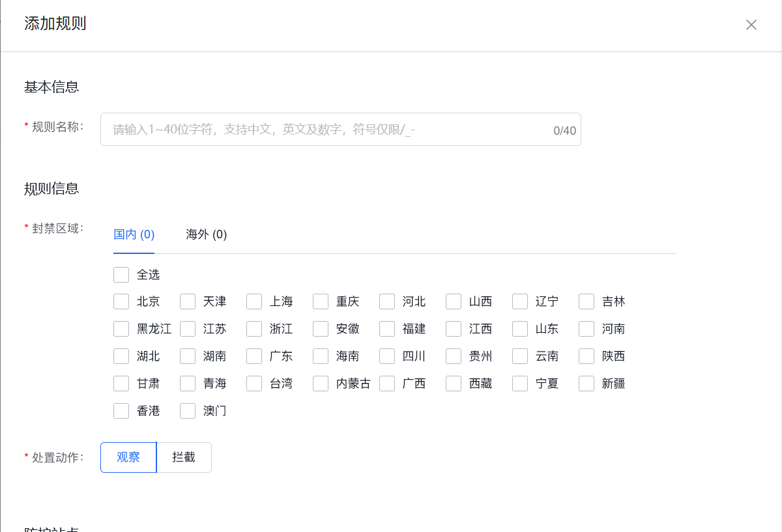Select the 内蒙古 checkbox
782x532 pixels.
pyautogui.click(x=320, y=383)
